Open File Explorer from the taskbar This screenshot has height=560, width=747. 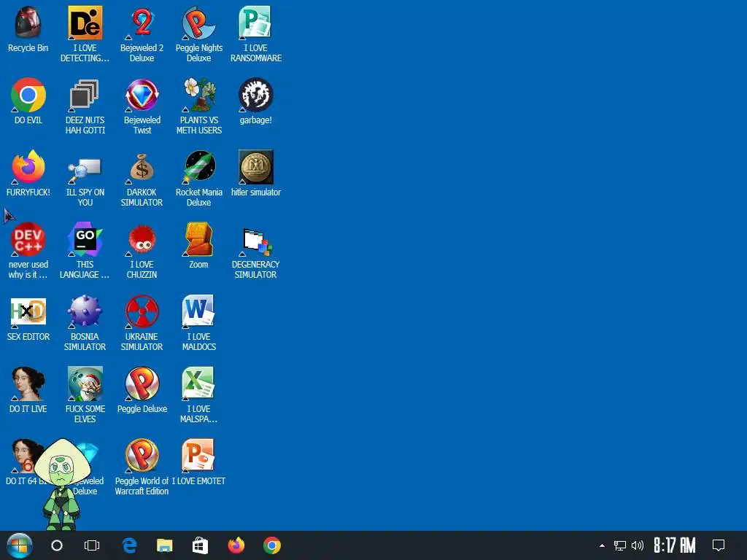(x=165, y=545)
